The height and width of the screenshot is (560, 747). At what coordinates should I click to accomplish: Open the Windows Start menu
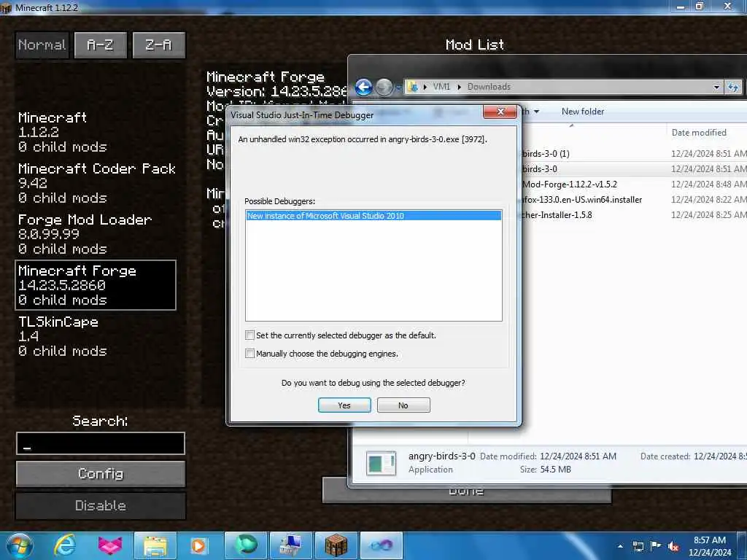coord(19,545)
